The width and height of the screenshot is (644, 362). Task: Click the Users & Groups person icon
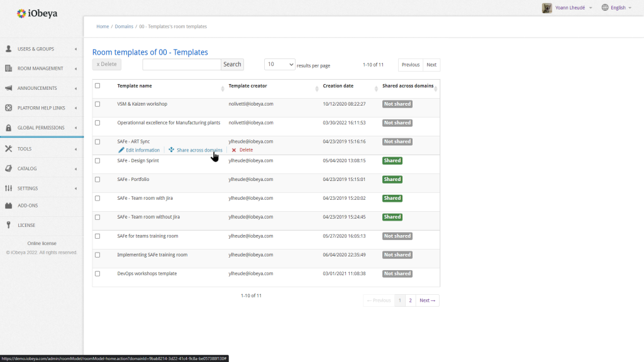click(9, 49)
